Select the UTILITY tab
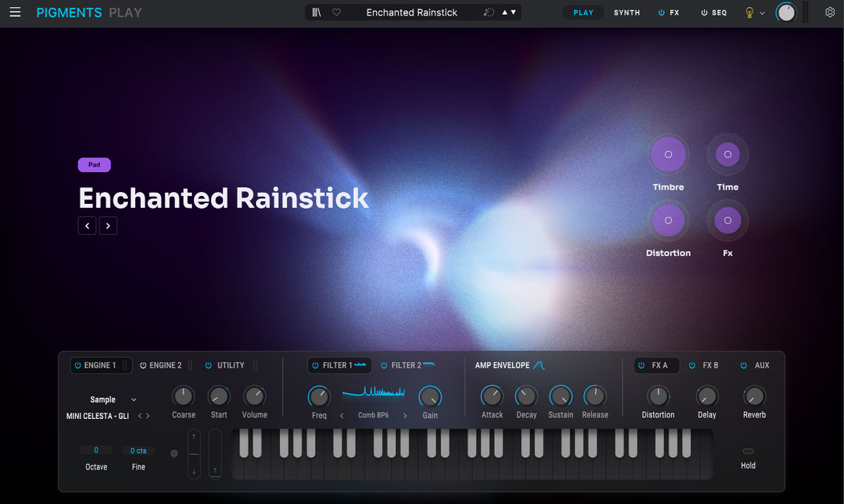Image resolution: width=844 pixels, height=504 pixels. (x=231, y=366)
